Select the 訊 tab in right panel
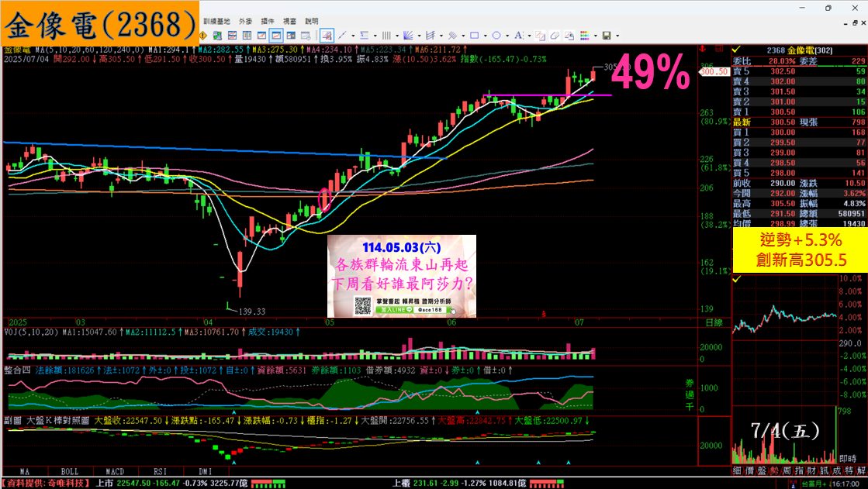The height and width of the screenshot is (489, 868). coord(825,470)
